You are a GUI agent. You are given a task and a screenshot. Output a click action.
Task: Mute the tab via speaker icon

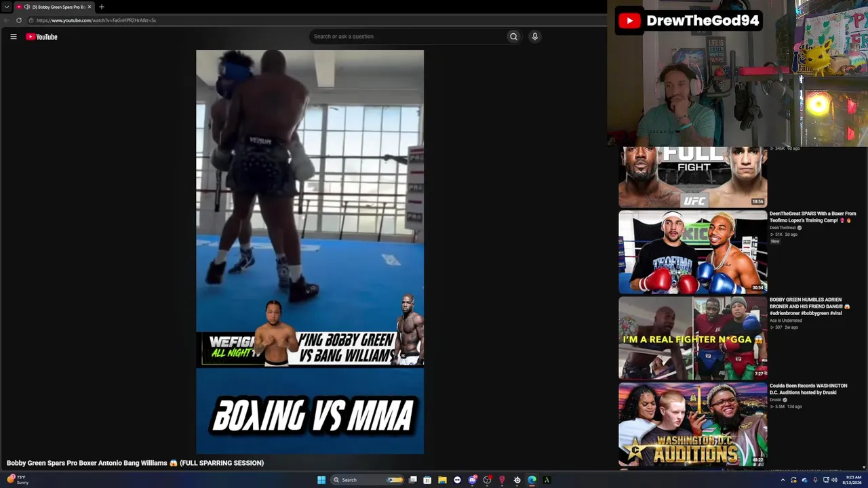tap(26, 7)
